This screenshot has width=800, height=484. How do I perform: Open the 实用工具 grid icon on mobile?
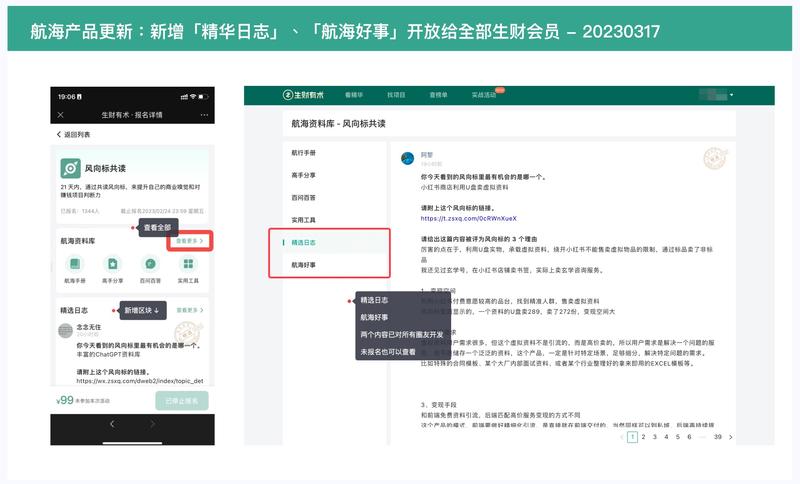click(188, 264)
